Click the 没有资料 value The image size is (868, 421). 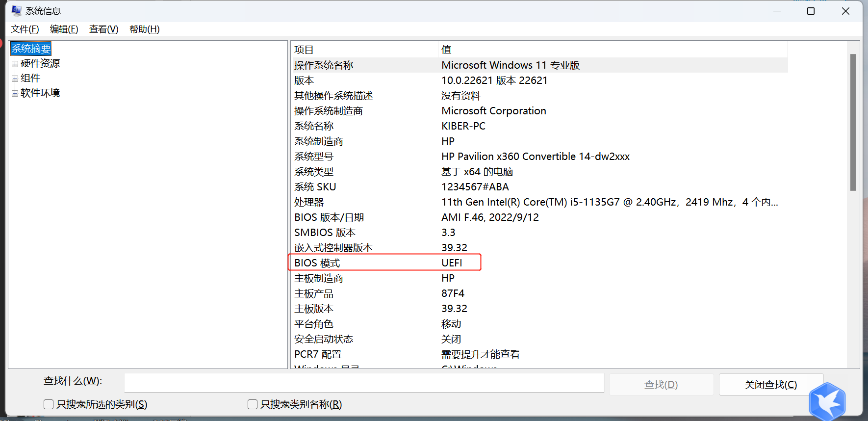461,96
